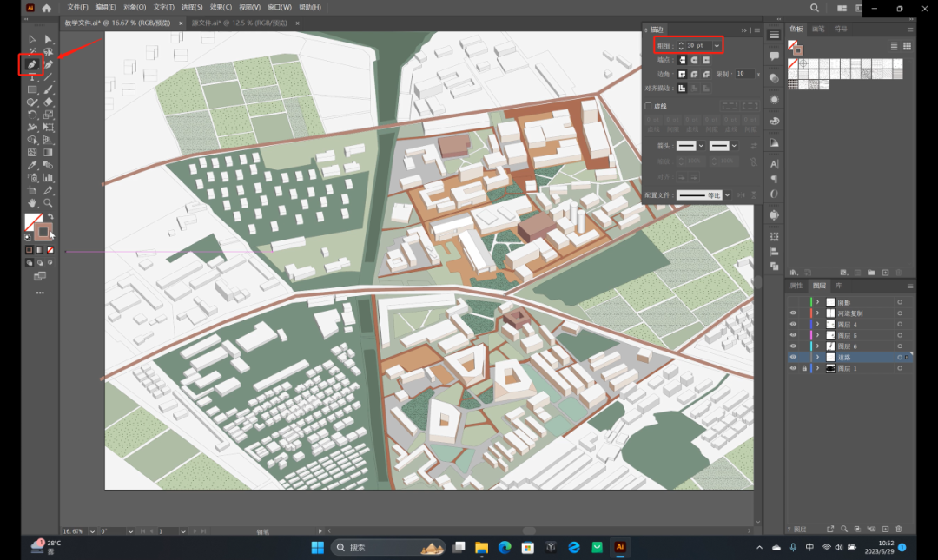Open the Character panel icon in dock
This screenshot has height=560, width=938.
[x=774, y=164]
